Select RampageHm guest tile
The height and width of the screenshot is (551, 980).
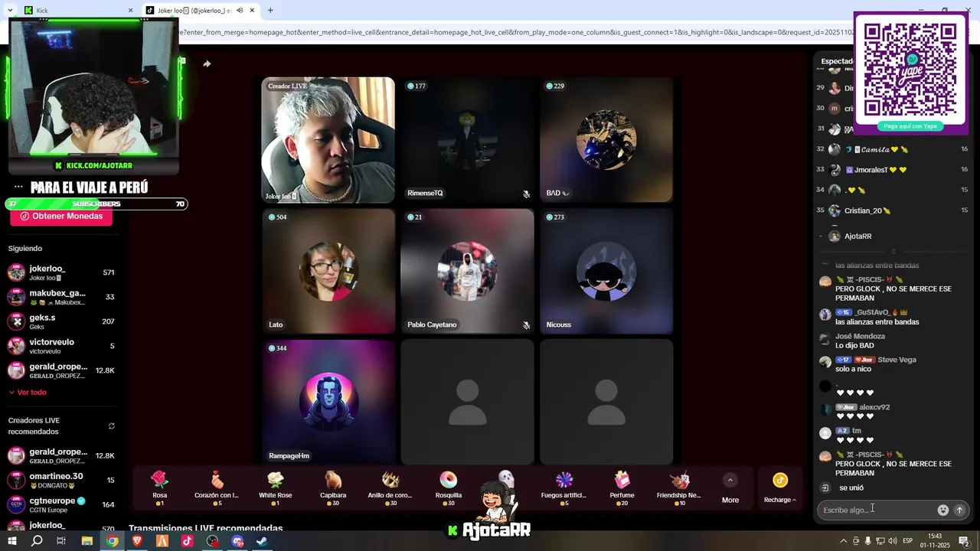click(x=328, y=402)
